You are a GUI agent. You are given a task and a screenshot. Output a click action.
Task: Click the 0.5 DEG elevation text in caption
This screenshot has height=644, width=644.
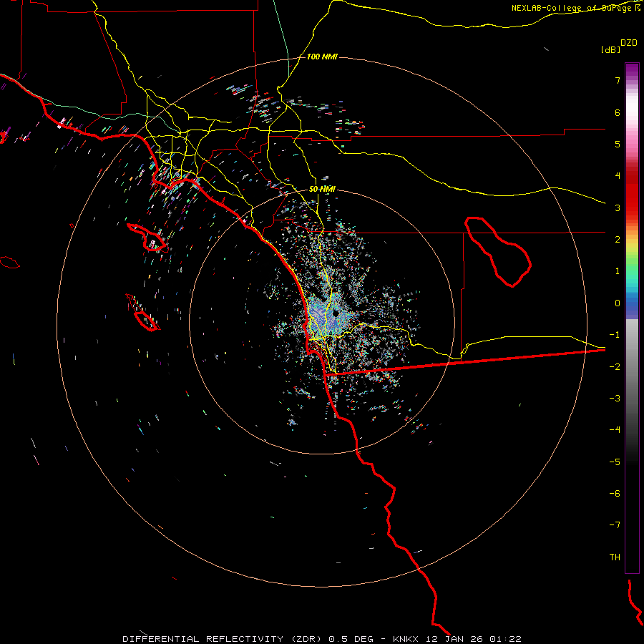click(x=351, y=639)
